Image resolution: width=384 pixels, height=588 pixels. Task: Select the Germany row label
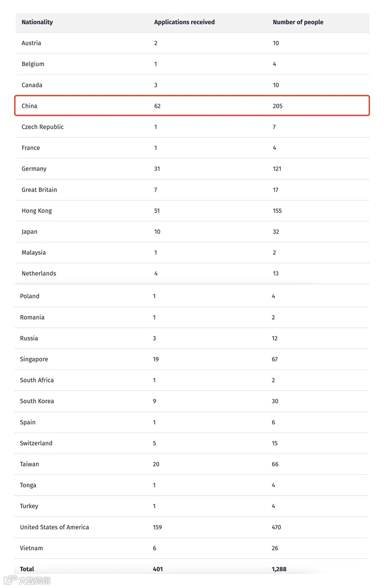tap(34, 169)
